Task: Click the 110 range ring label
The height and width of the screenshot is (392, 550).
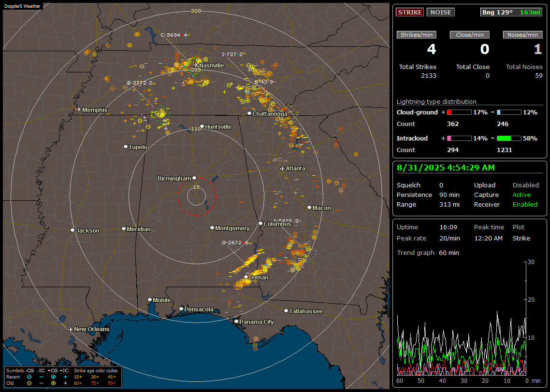Action: click(x=196, y=128)
